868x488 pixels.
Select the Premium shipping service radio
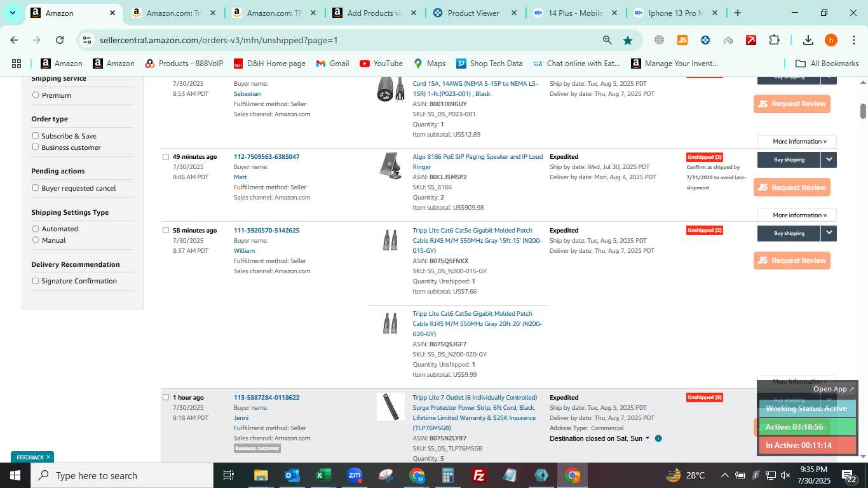click(x=36, y=95)
